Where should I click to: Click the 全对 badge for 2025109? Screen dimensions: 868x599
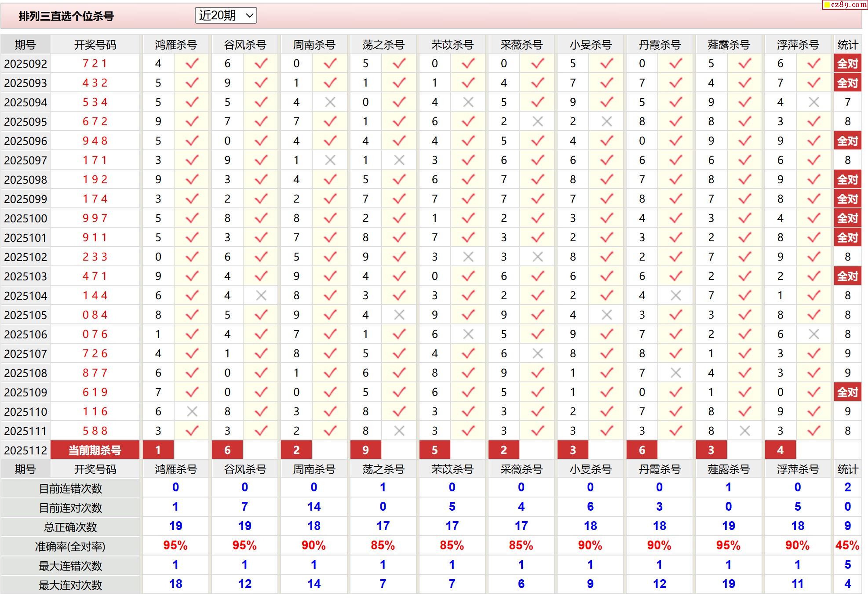click(x=847, y=392)
